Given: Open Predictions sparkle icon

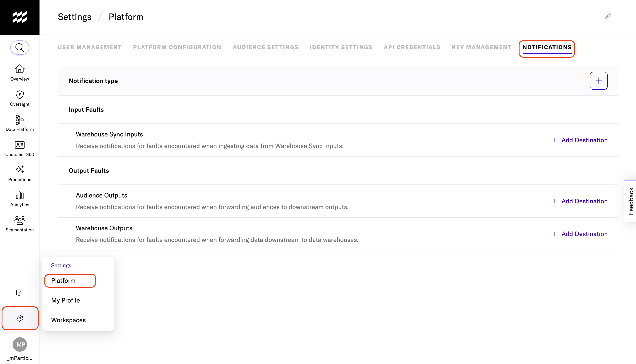Looking at the screenshot, I should click(20, 173).
